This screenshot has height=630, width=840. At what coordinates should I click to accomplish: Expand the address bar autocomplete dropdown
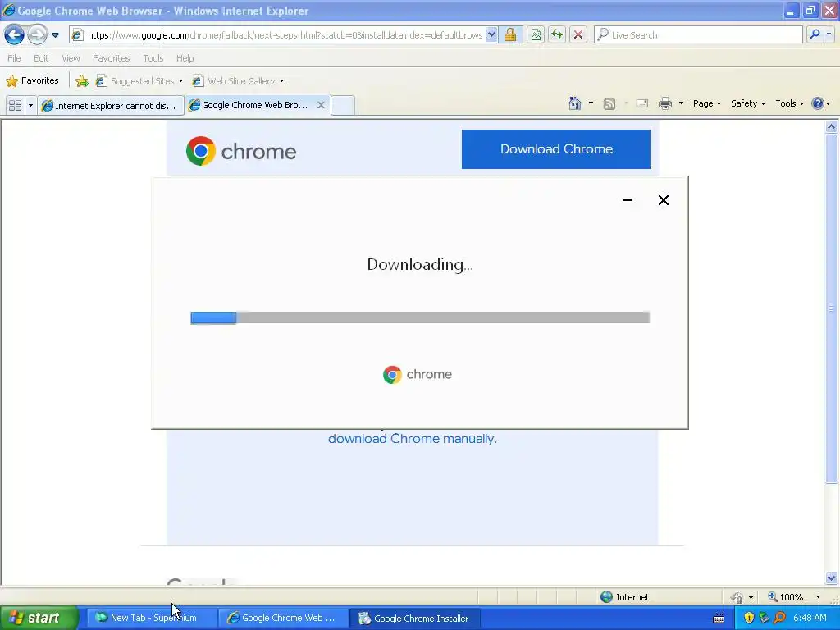click(x=491, y=34)
